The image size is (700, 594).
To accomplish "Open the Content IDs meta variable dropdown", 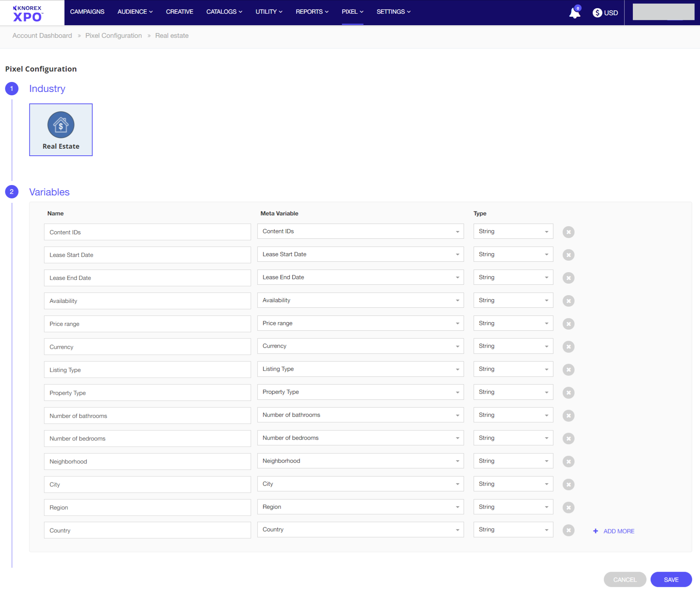I will coord(361,231).
